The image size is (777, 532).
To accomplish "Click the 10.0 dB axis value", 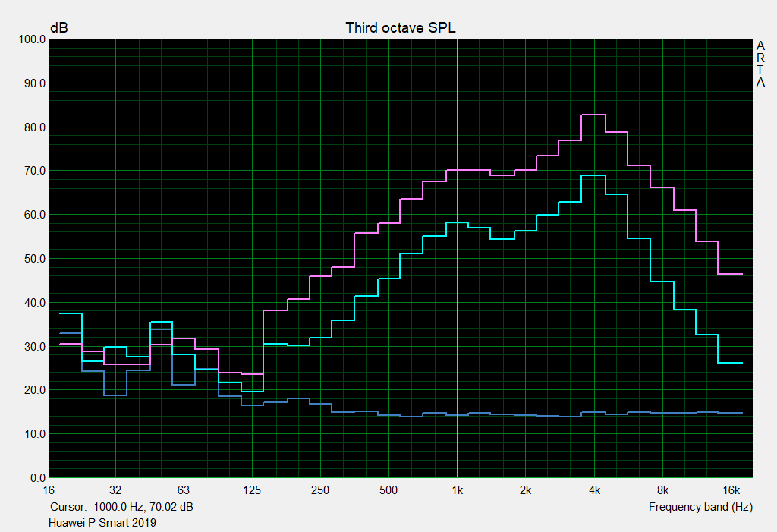I will pyautogui.click(x=35, y=434).
